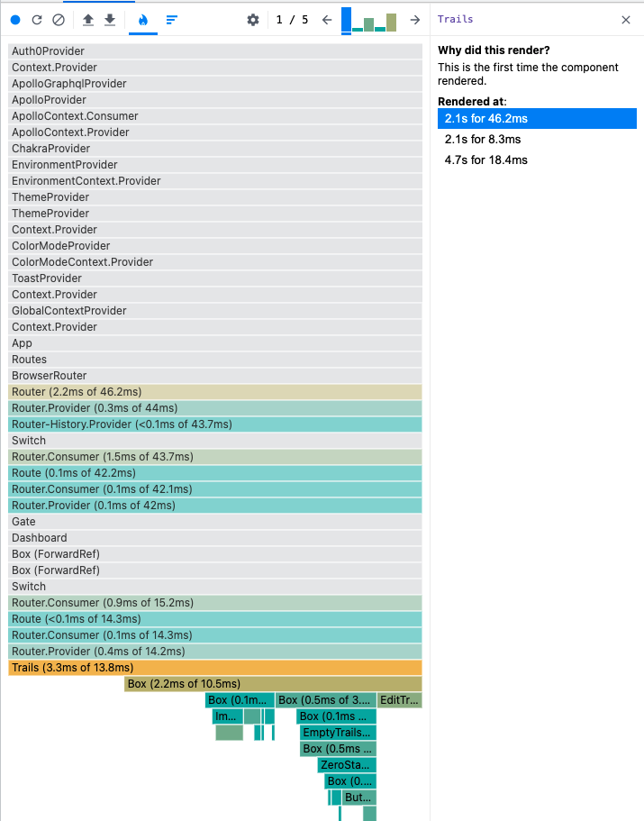This screenshot has width=644, height=821.
Task: Click the ApolloGraphqlProvider row
Action: (215, 84)
